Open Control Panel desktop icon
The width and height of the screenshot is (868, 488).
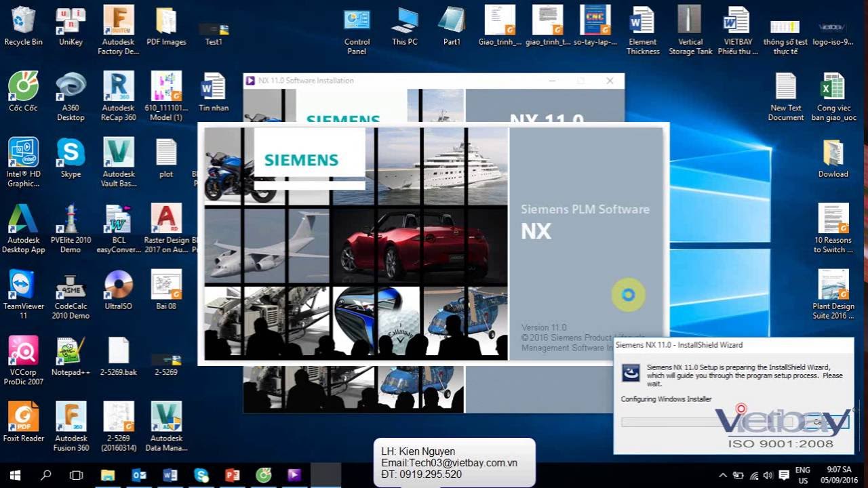click(x=357, y=30)
